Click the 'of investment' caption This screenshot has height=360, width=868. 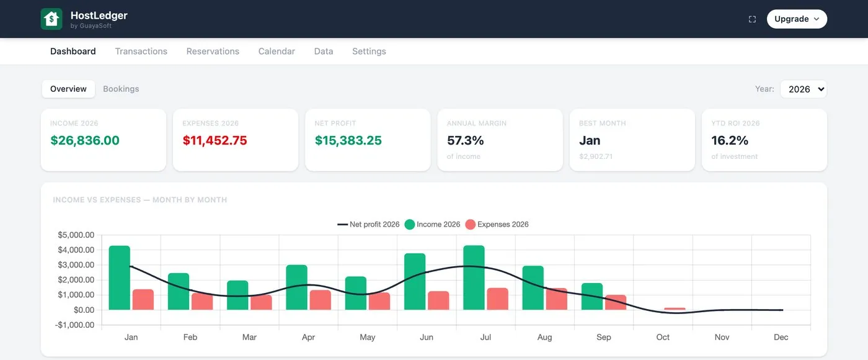(735, 156)
